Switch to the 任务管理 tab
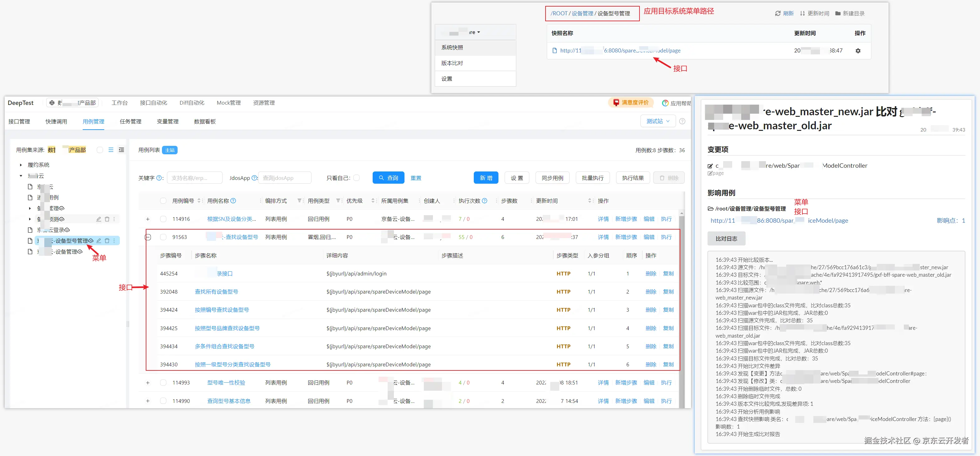The width and height of the screenshot is (980, 456). (130, 121)
